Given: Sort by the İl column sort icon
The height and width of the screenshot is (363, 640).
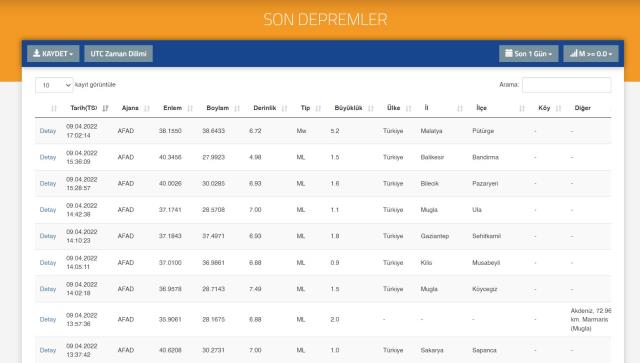Looking at the screenshot, I should (460, 108).
